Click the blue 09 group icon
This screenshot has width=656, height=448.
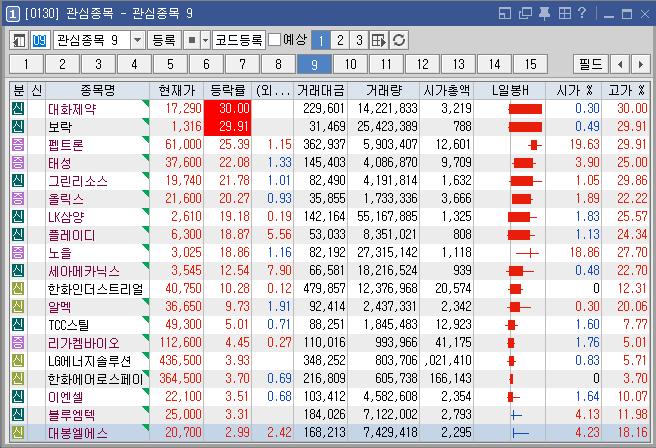pos(39,41)
